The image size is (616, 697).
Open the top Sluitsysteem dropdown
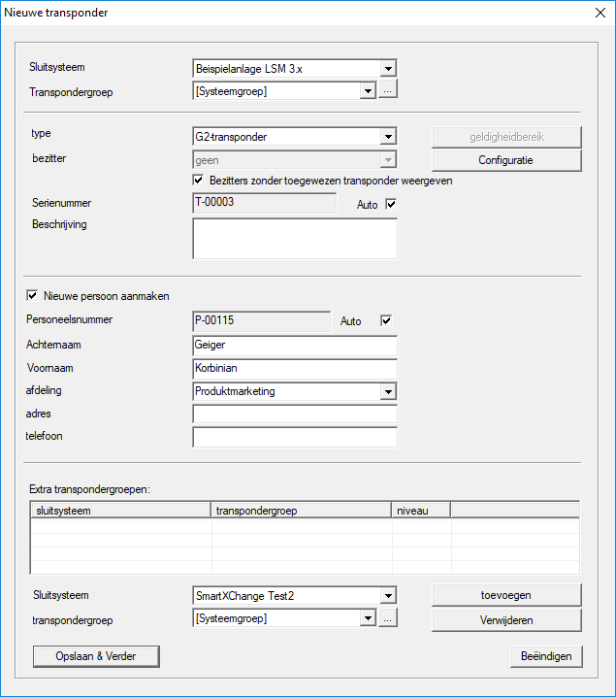(x=388, y=69)
